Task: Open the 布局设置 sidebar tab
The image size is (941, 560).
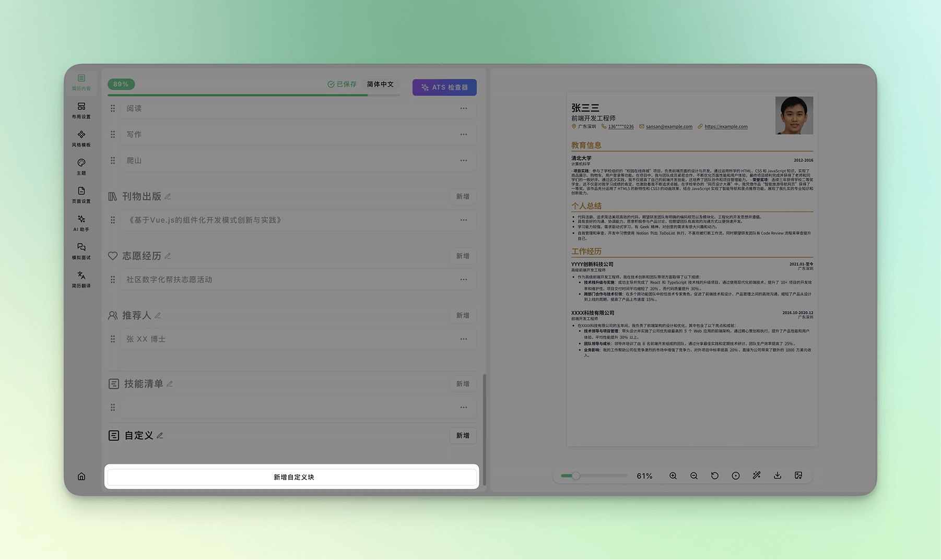Action: 81,111
